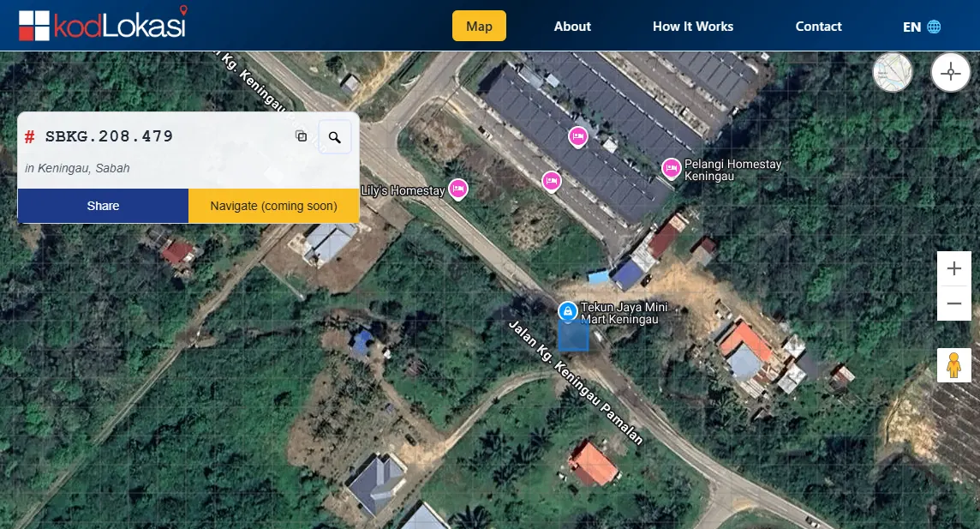Zoom in using the plus icon

coord(953,268)
